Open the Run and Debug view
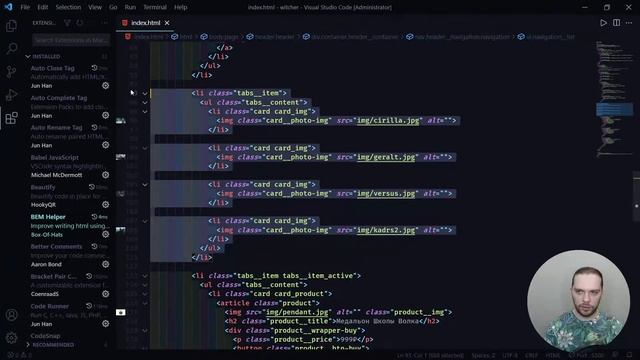Screen dimensions: 640x360 tap(11, 95)
